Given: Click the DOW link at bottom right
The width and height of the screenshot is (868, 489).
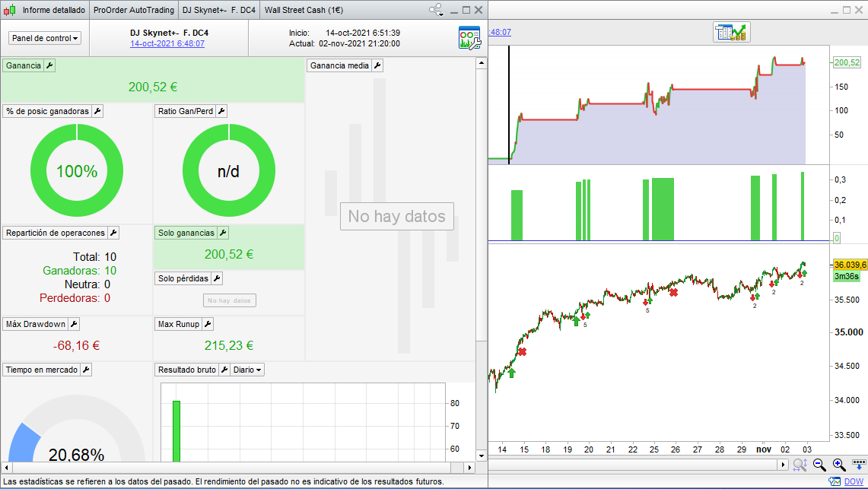Looking at the screenshot, I should (854, 482).
